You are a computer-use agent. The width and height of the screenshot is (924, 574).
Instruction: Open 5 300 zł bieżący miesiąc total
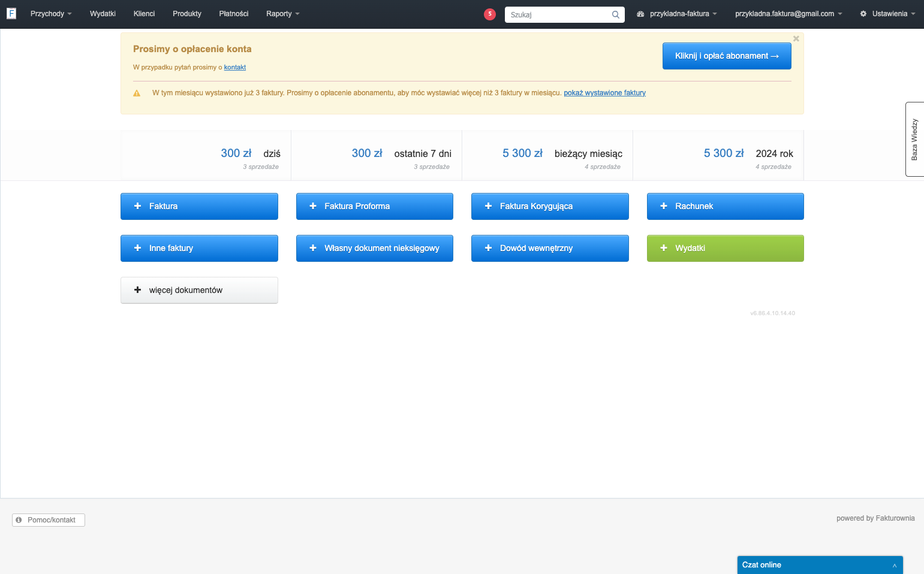[522, 153]
